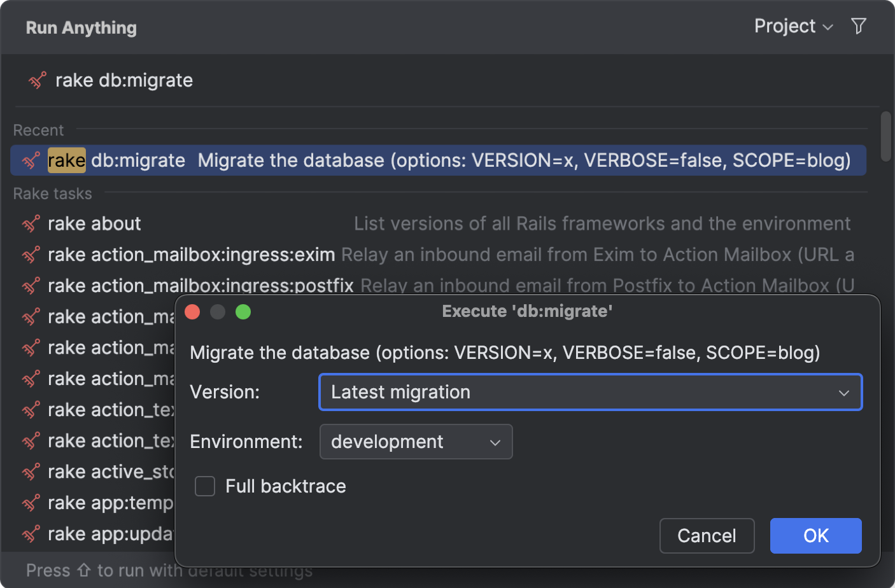The width and height of the screenshot is (895, 588).
Task: Open the Version dropdown showing Latest migration
Action: point(590,392)
